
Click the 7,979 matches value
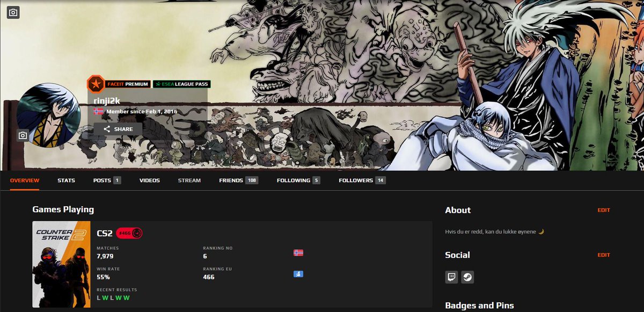[105, 256]
